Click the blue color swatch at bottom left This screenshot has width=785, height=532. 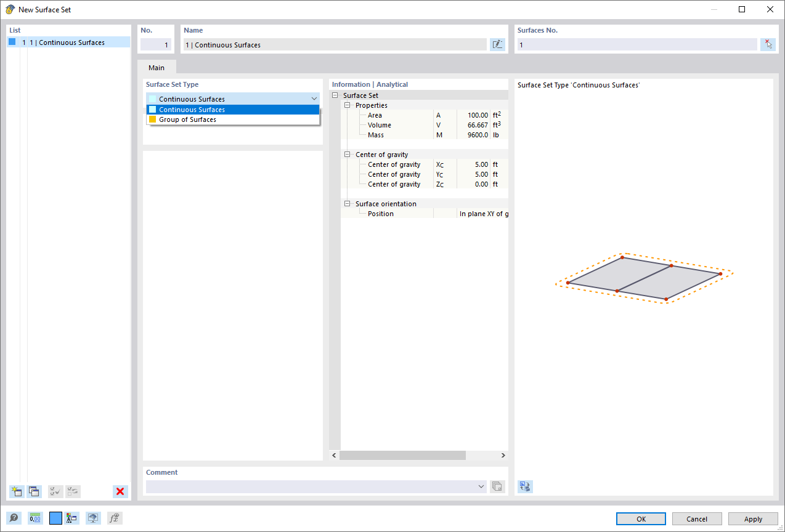pos(55,518)
